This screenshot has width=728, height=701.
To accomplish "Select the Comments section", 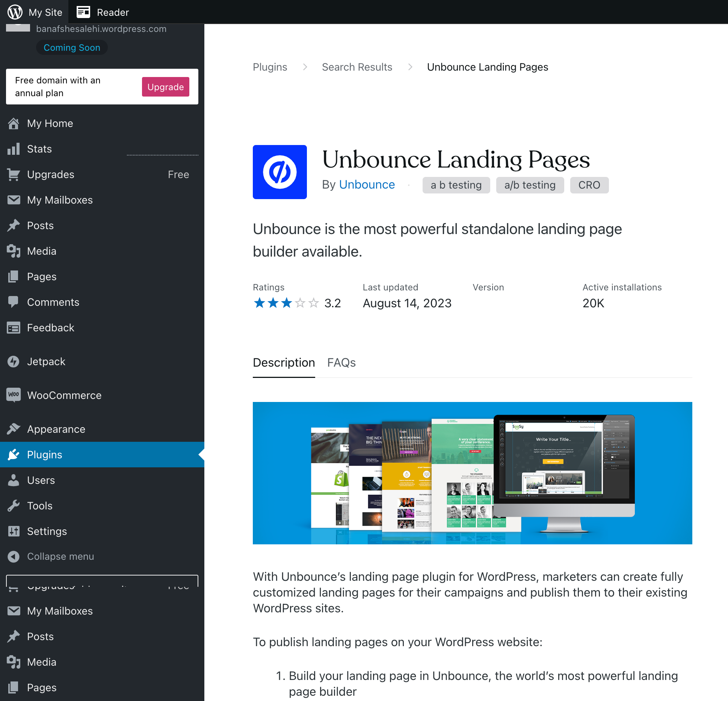I will tap(53, 302).
